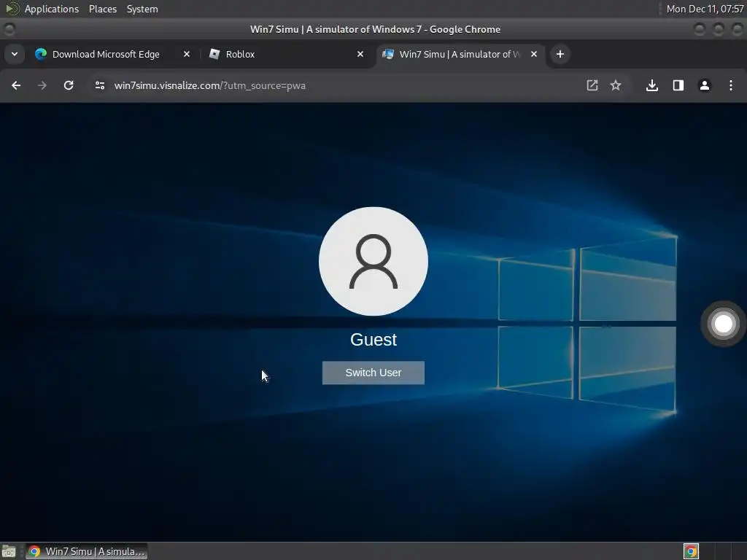The width and height of the screenshot is (747, 560).
Task: Click the Roblox favicon on second tab
Action: 214,54
